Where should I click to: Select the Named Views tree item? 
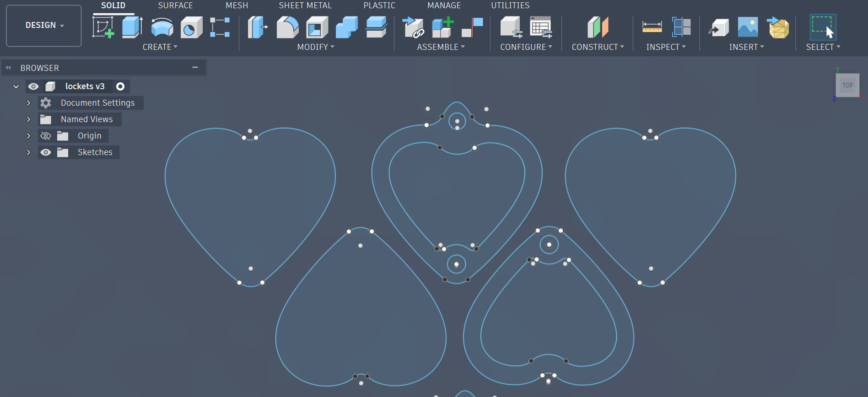pos(86,119)
